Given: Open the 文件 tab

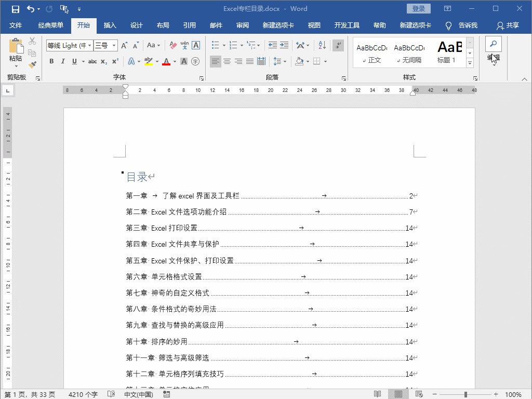Looking at the screenshot, I should click(x=16, y=25).
